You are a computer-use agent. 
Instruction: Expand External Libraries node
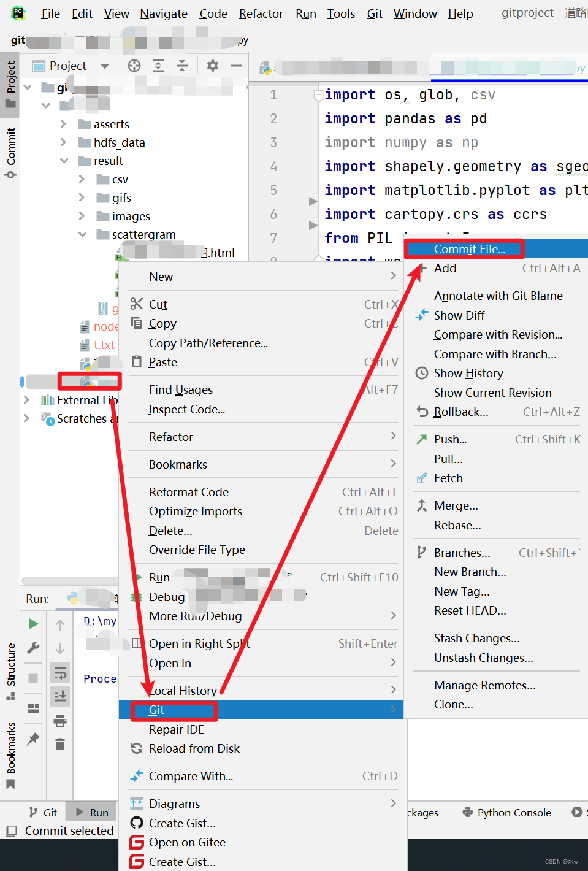(26, 400)
